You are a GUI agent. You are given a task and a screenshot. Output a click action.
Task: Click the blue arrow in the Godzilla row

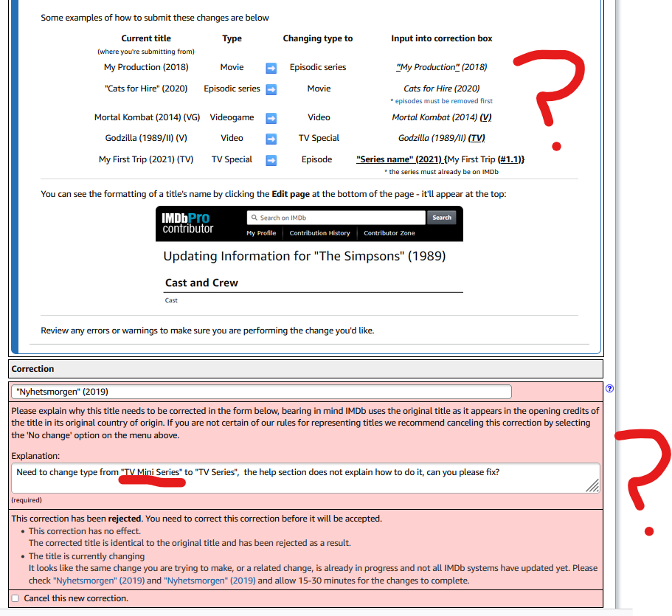[x=271, y=139]
